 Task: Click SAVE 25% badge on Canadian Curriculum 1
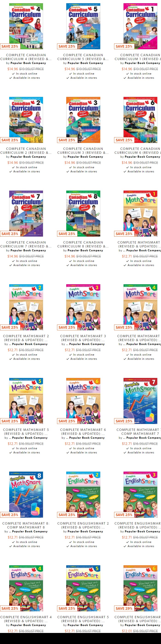pos(124,46)
